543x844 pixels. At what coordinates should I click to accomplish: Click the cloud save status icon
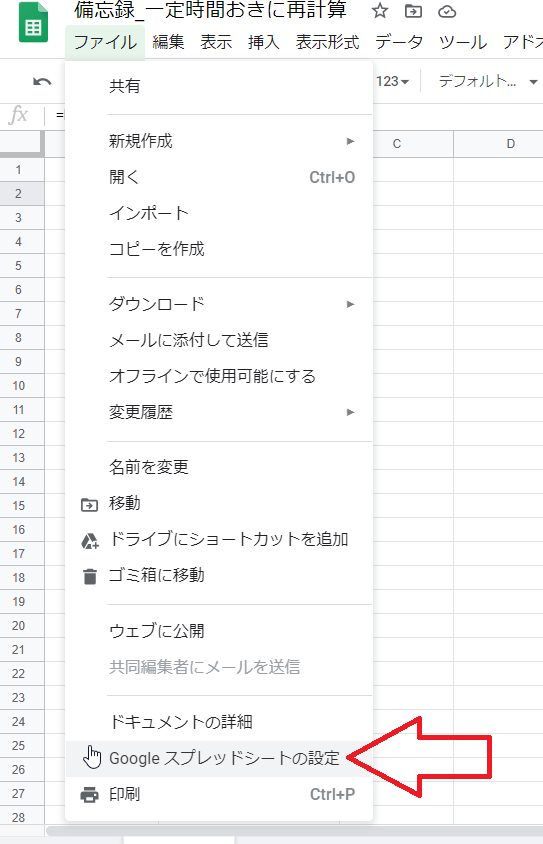(447, 11)
